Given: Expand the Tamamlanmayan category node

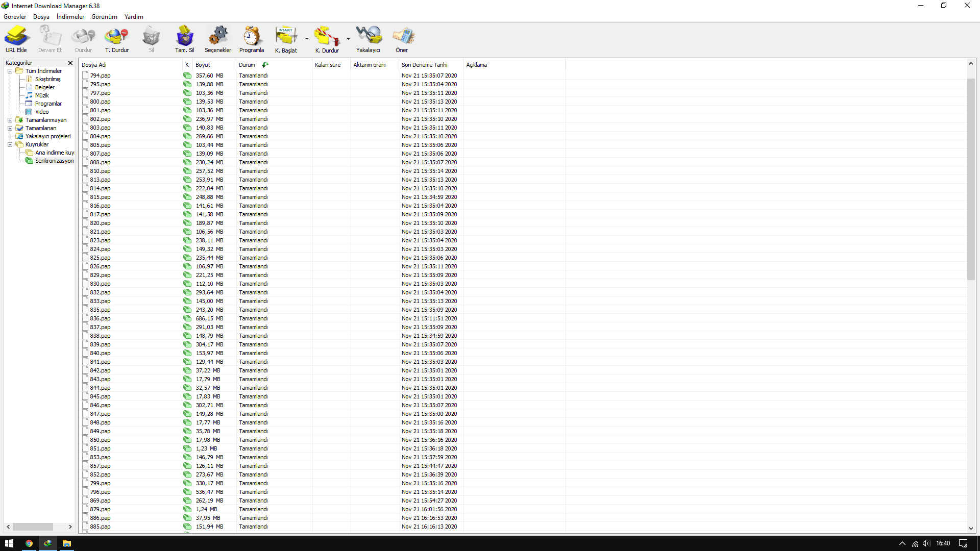Looking at the screenshot, I should click(10, 120).
